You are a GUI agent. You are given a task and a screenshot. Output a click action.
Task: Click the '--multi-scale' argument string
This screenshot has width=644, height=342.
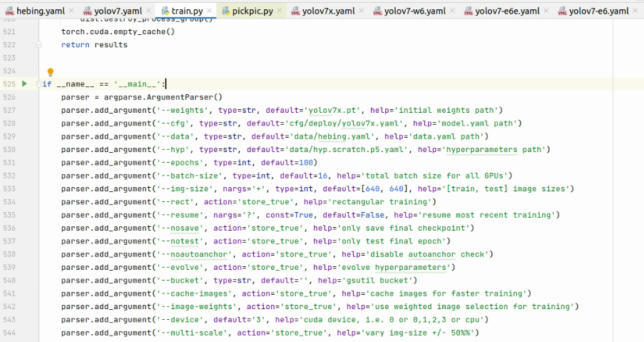click(x=192, y=333)
